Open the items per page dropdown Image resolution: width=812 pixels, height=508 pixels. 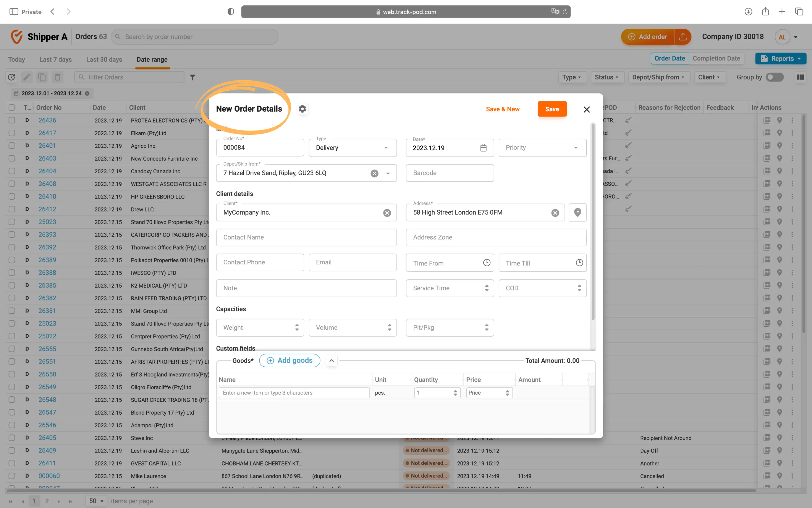click(96, 501)
